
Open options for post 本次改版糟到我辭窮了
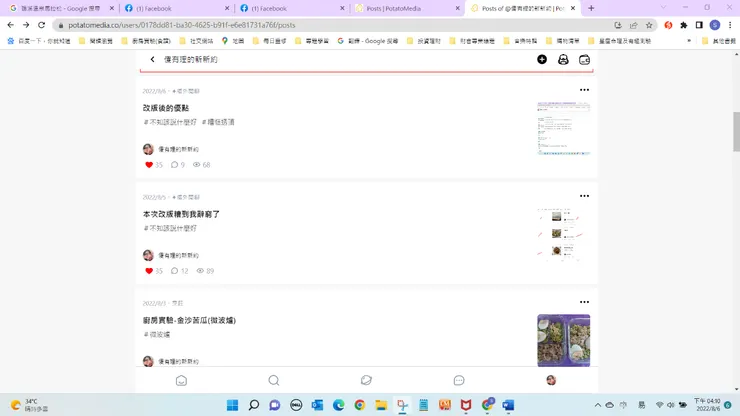point(584,196)
